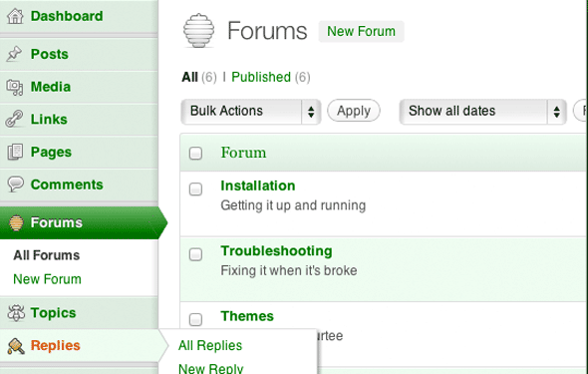Choose New Reply in flyout menu
The height and width of the screenshot is (374, 588).
point(210,368)
